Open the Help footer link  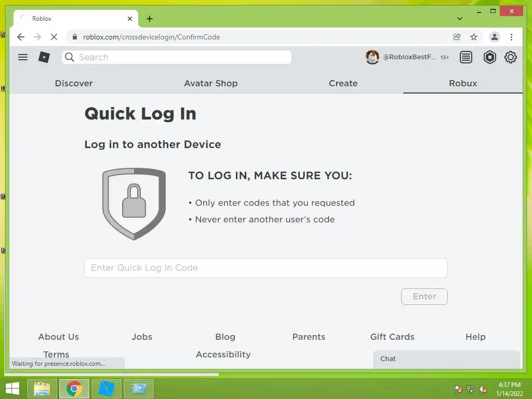tap(476, 337)
